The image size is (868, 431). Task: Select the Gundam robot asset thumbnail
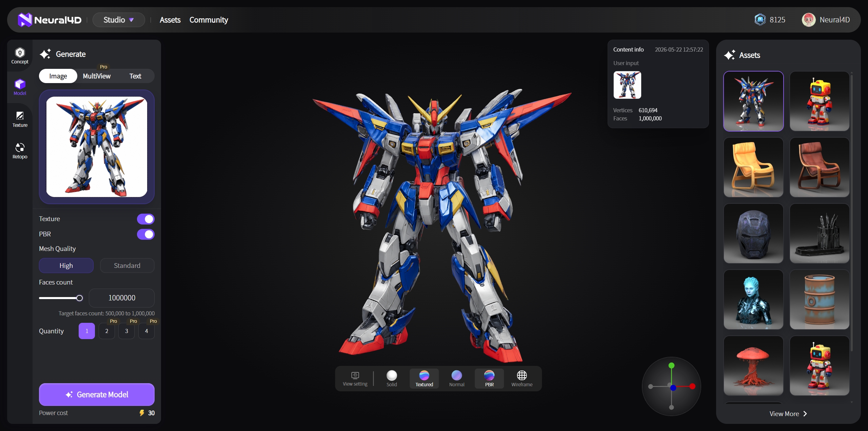click(x=753, y=101)
